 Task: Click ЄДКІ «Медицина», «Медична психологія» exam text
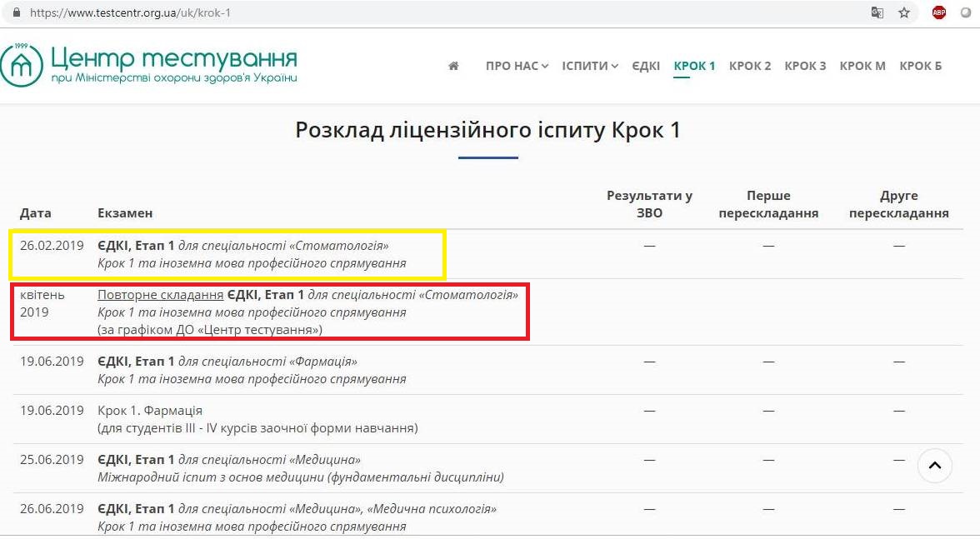tap(297, 509)
